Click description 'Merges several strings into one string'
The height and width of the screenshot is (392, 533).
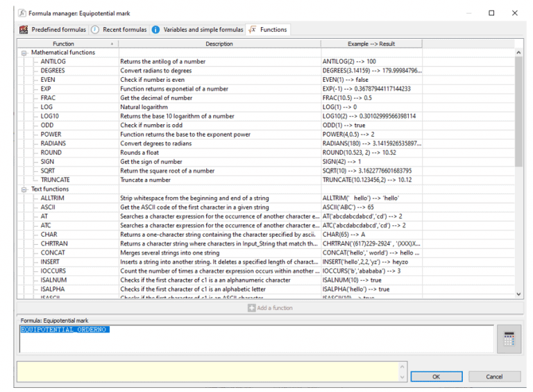tap(169, 253)
